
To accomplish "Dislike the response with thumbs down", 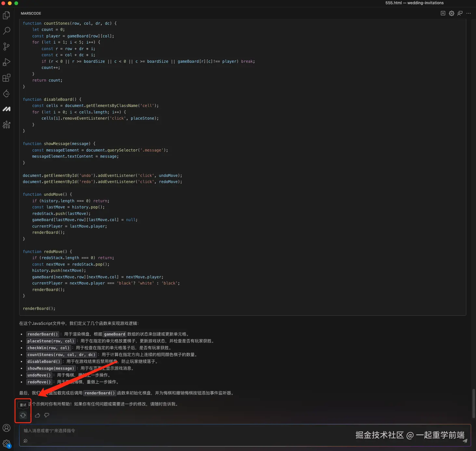I will (47, 415).
